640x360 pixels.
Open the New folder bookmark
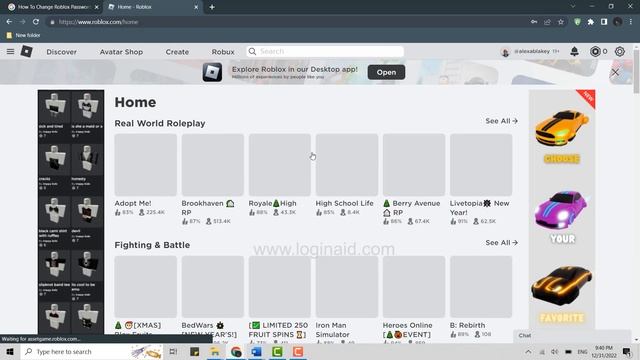[23, 35]
